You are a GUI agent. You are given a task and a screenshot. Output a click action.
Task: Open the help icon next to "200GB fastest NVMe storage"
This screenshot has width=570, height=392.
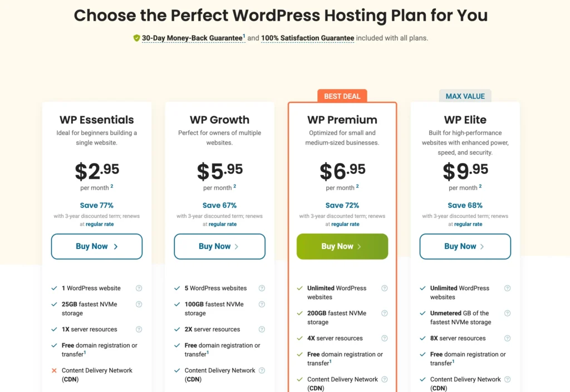point(384,312)
